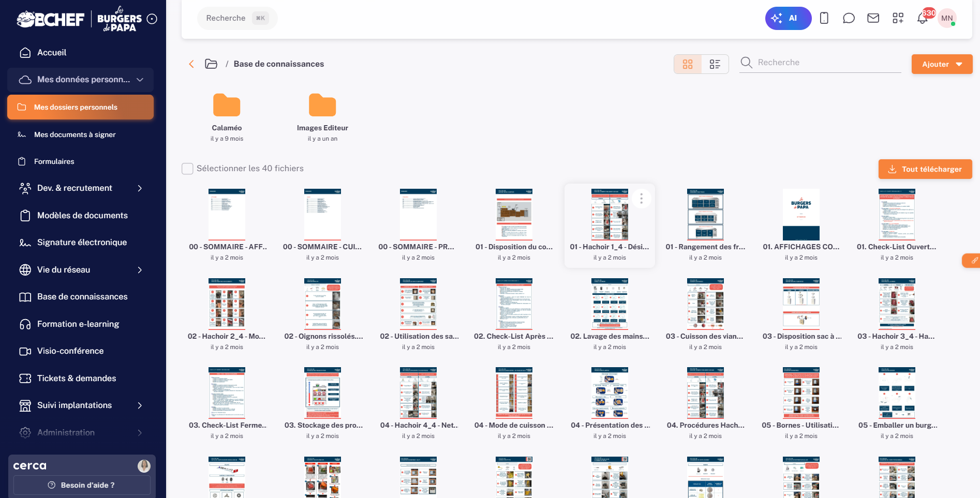The image size is (980, 498).
Task: Open 03. Stockage des pro... thumbnail
Action: click(322, 393)
